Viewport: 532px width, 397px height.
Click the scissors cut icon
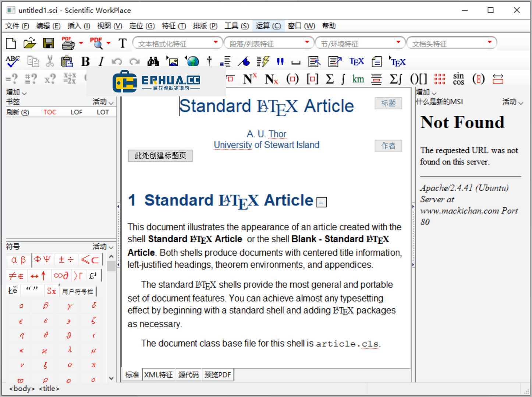50,61
